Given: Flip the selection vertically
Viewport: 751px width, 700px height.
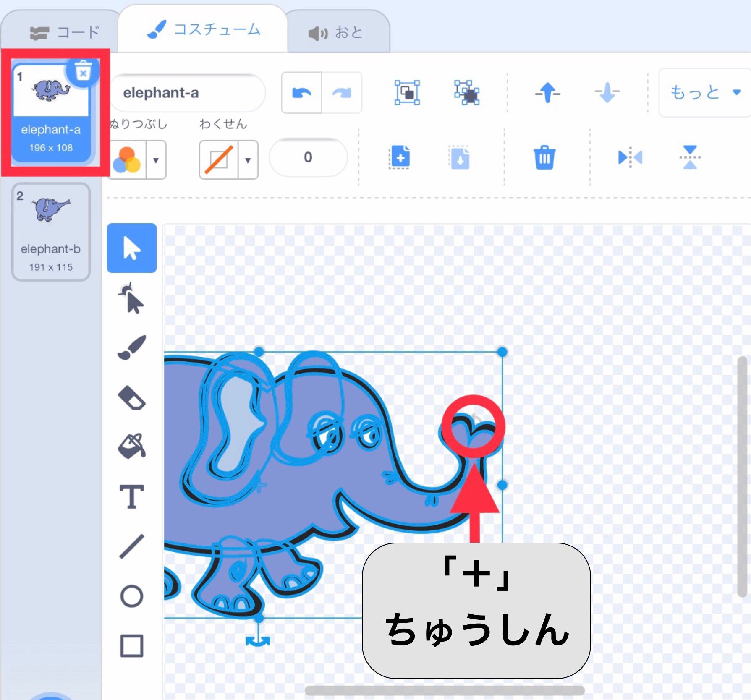Looking at the screenshot, I should point(690,157).
